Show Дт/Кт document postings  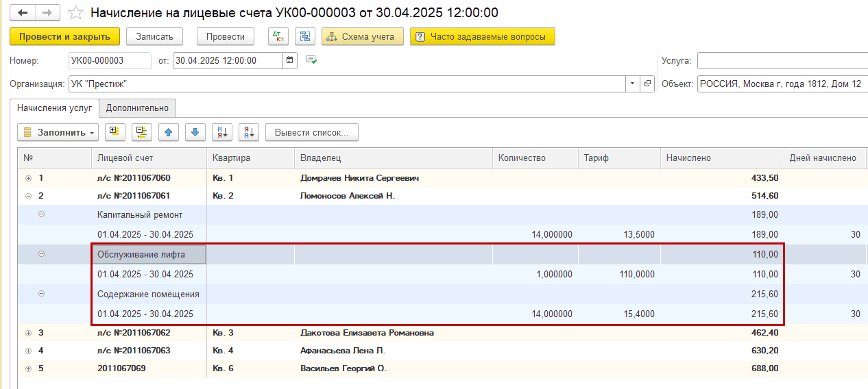coord(278,36)
